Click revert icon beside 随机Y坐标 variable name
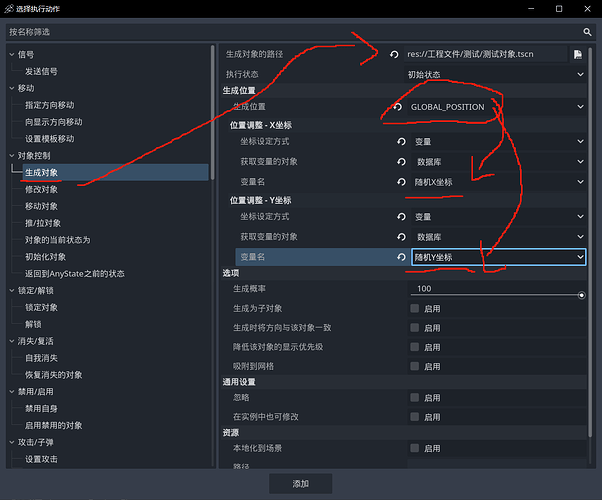This screenshot has width=602, height=500. (399, 257)
